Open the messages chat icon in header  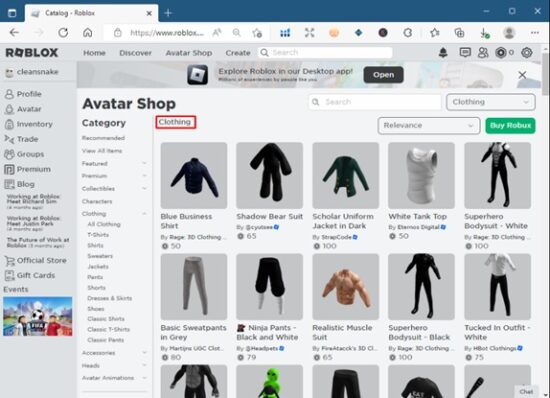click(x=465, y=53)
